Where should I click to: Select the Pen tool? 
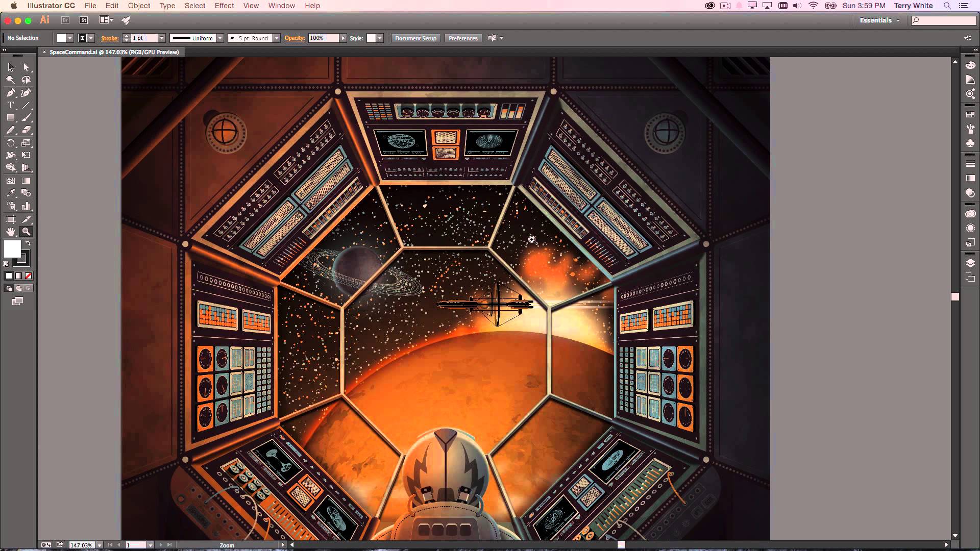(x=10, y=93)
